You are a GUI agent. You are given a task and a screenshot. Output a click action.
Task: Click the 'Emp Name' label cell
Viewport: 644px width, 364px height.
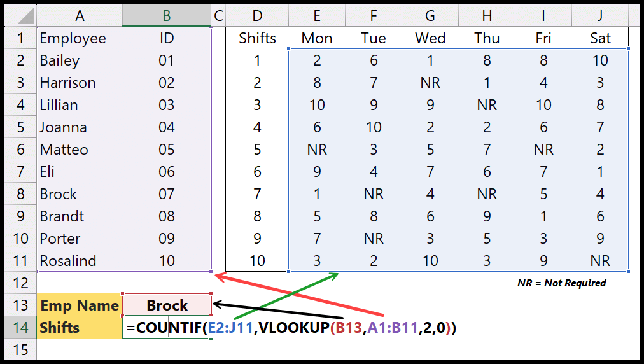point(80,305)
